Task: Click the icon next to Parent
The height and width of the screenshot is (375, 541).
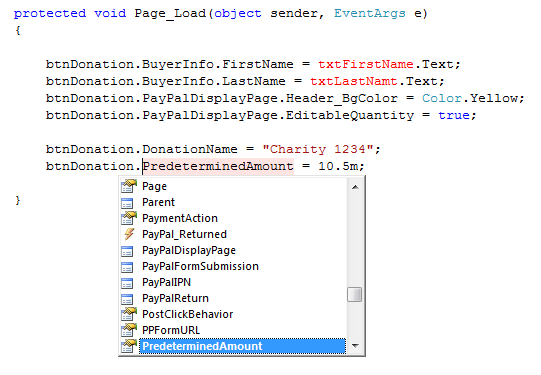Action: (x=127, y=203)
